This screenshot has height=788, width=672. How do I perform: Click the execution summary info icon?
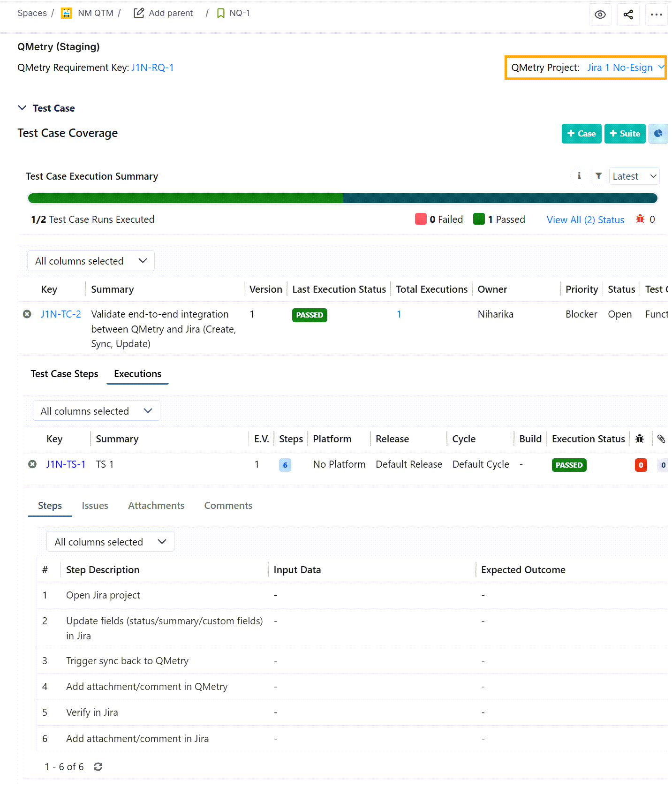coord(579,176)
